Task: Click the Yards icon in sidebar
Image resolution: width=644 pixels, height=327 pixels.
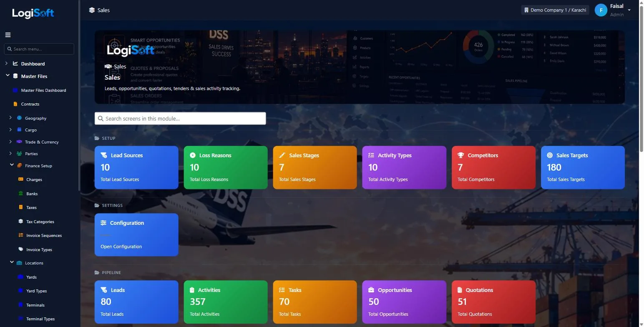Action: tap(21, 277)
